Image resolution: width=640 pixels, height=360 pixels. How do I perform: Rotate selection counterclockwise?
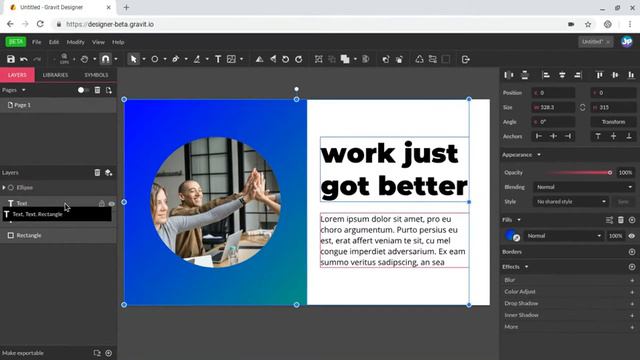(286, 59)
